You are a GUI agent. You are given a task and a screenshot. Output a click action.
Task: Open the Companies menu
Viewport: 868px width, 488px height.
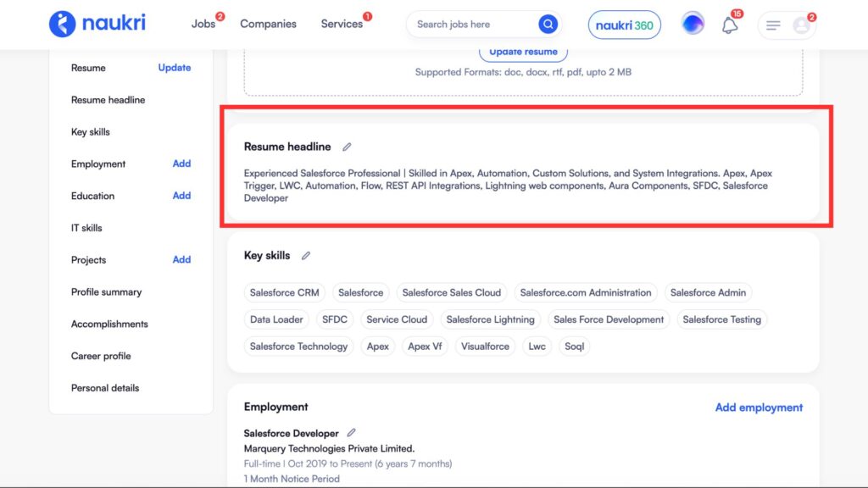268,24
